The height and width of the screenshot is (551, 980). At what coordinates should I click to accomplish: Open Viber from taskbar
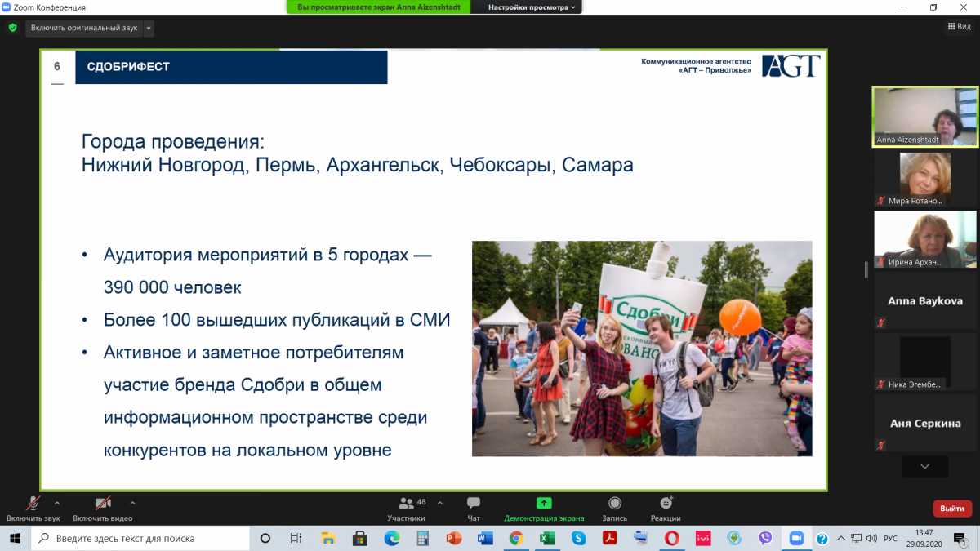pyautogui.click(x=765, y=539)
